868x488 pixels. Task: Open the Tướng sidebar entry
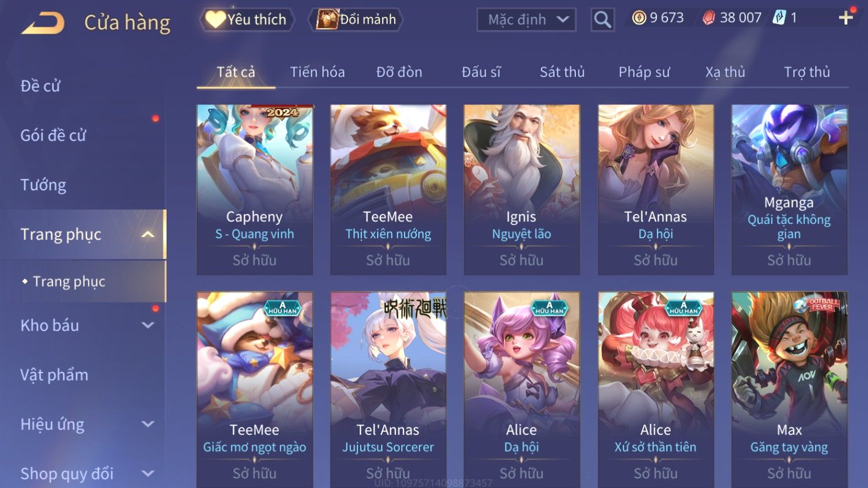(x=43, y=185)
